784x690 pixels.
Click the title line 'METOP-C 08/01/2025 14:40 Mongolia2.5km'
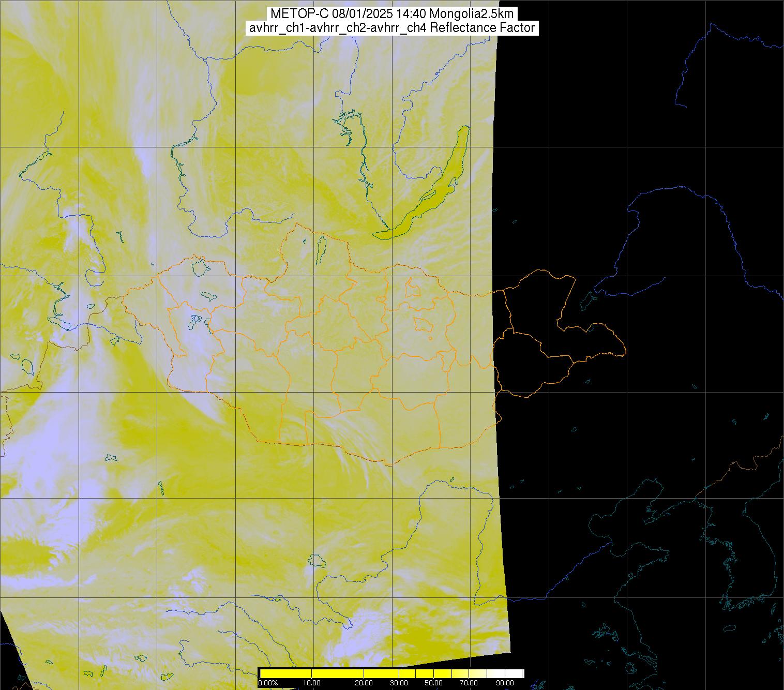pos(392,13)
